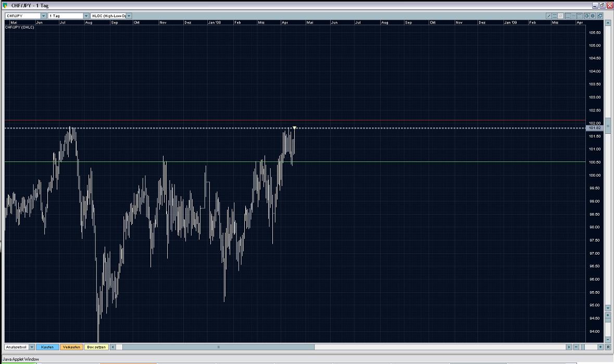This screenshot has height=364, width=614.
Task: Click the third grid layout icon
Action: pos(580,16)
